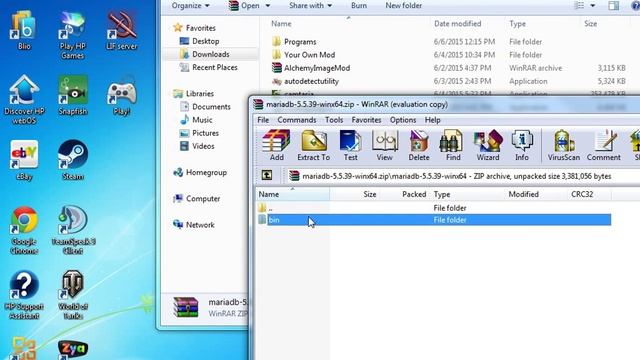Launch Steam from the desktop
Viewport: 640px width, 360px height.
click(x=73, y=160)
